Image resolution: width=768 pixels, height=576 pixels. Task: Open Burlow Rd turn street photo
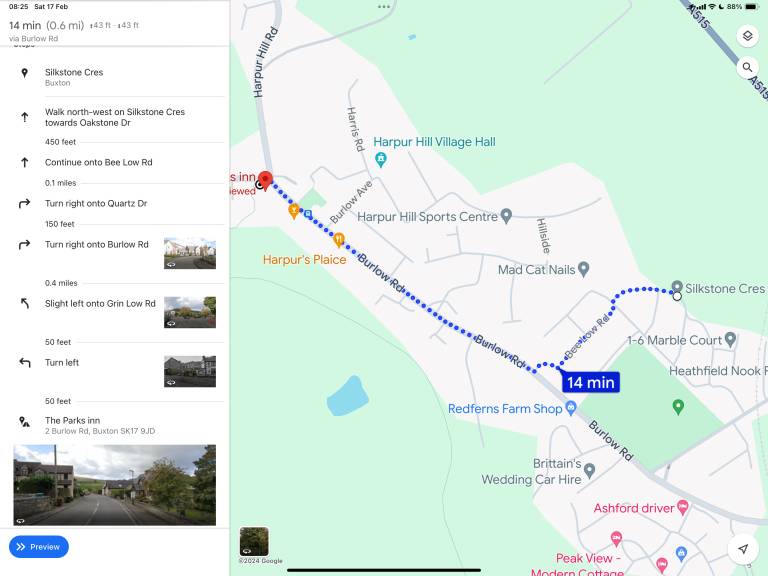pyautogui.click(x=189, y=253)
